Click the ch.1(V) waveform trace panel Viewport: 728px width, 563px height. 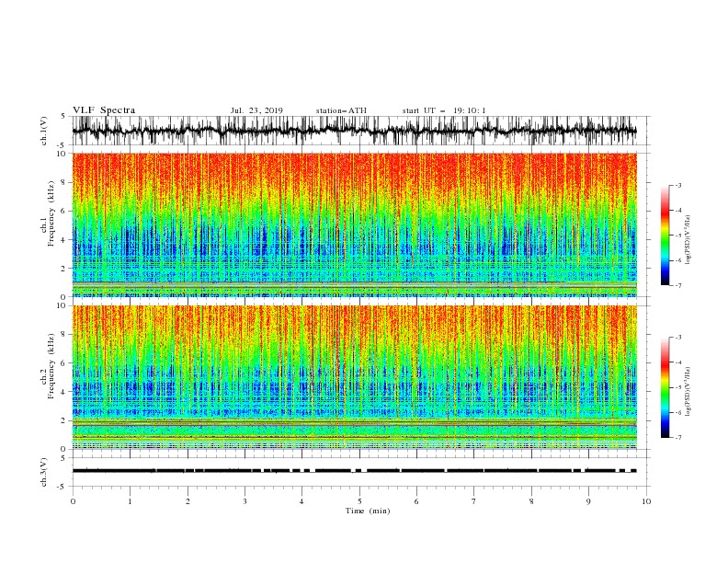pyautogui.click(x=361, y=131)
